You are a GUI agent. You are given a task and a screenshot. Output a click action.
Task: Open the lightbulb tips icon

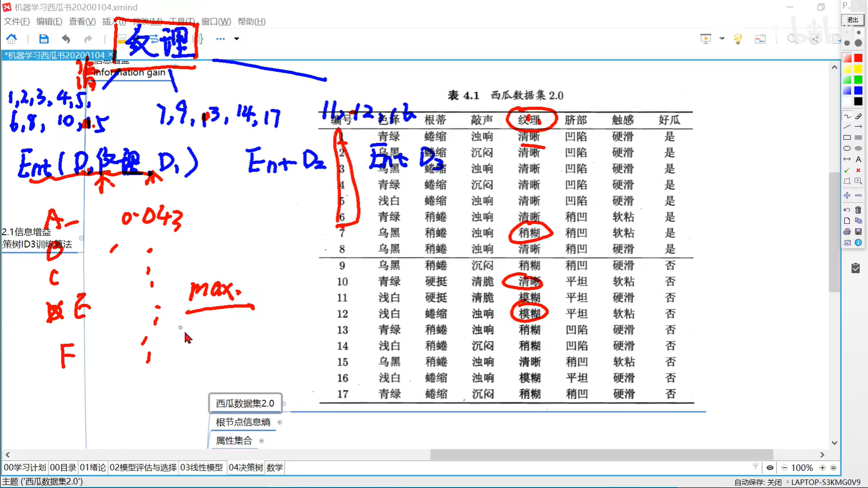tap(737, 38)
